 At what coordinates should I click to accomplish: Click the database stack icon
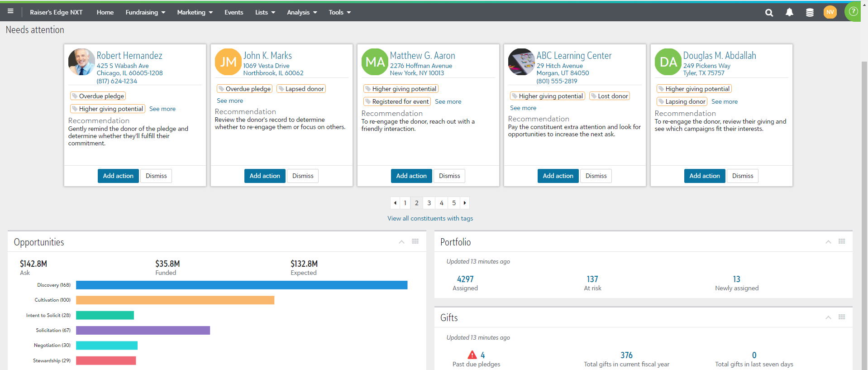point(810,13)
